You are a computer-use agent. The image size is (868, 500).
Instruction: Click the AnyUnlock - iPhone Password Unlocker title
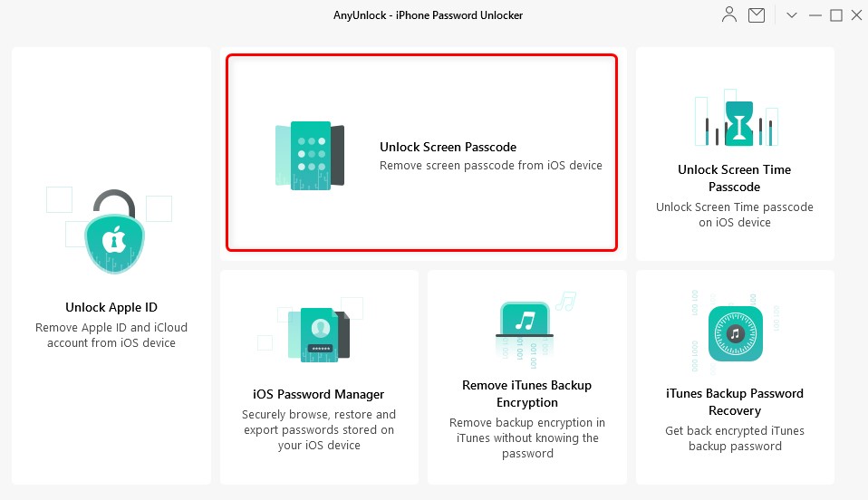(428, 15)
